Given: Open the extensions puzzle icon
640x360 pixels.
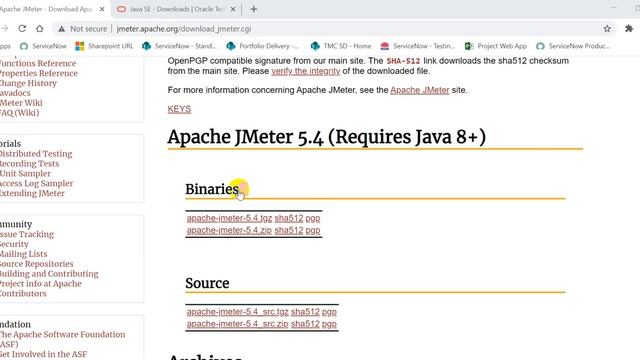Looking at the screenshot, I should pyautogui.click(x=629, y=29).
